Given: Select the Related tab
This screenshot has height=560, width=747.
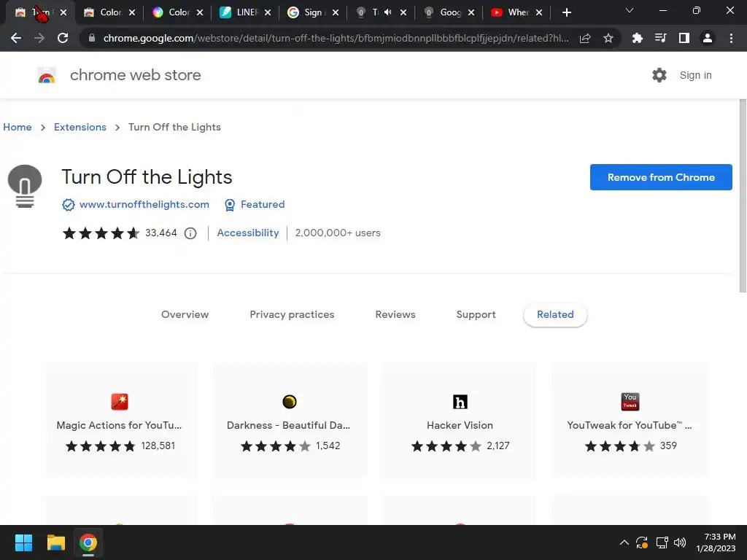Looking at the screenshot, I should (555, 315).
